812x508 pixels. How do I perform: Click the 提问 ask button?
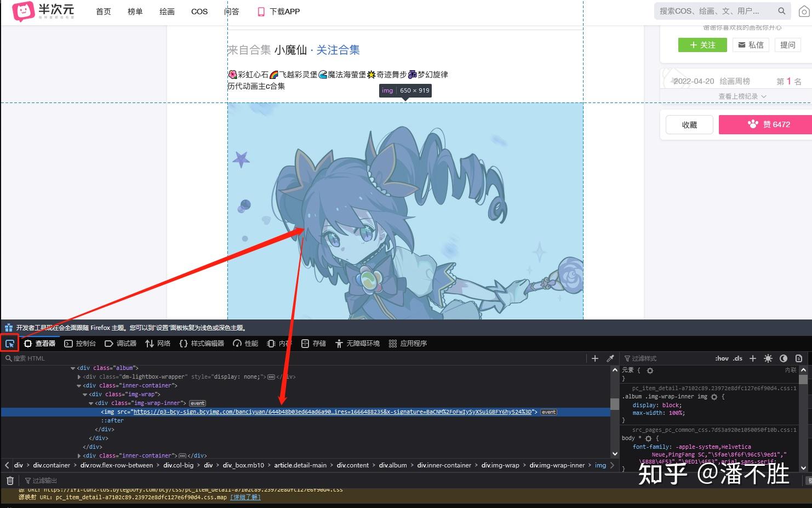coord(787,45)
